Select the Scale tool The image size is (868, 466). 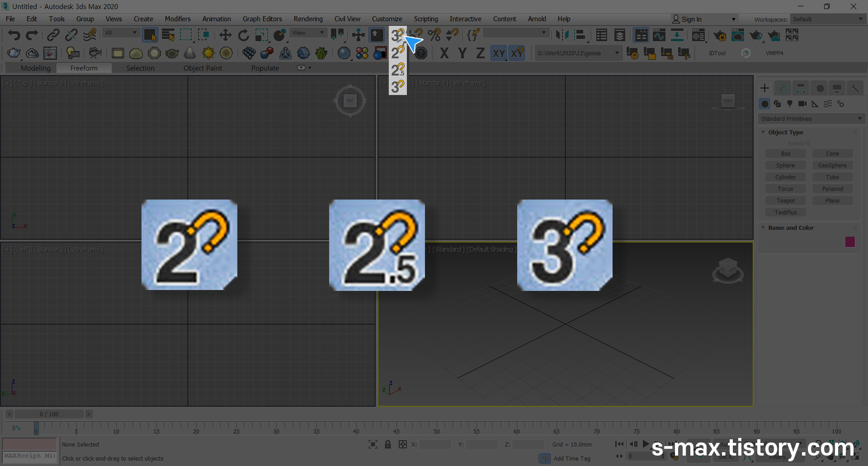[x=261, y=35]
